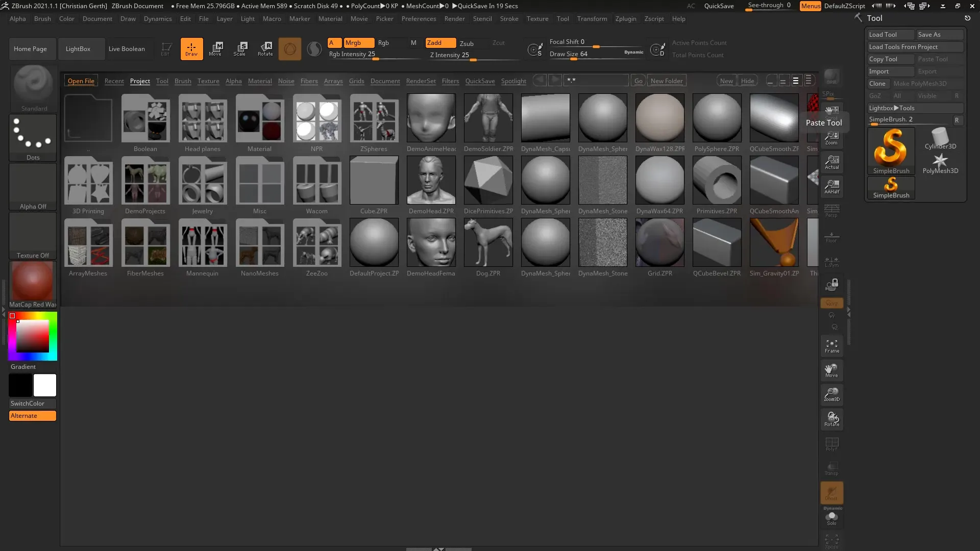Screen dimensions: 980x551
Task: Select the PolyMesh3D star tool
Action: point(940,163)
